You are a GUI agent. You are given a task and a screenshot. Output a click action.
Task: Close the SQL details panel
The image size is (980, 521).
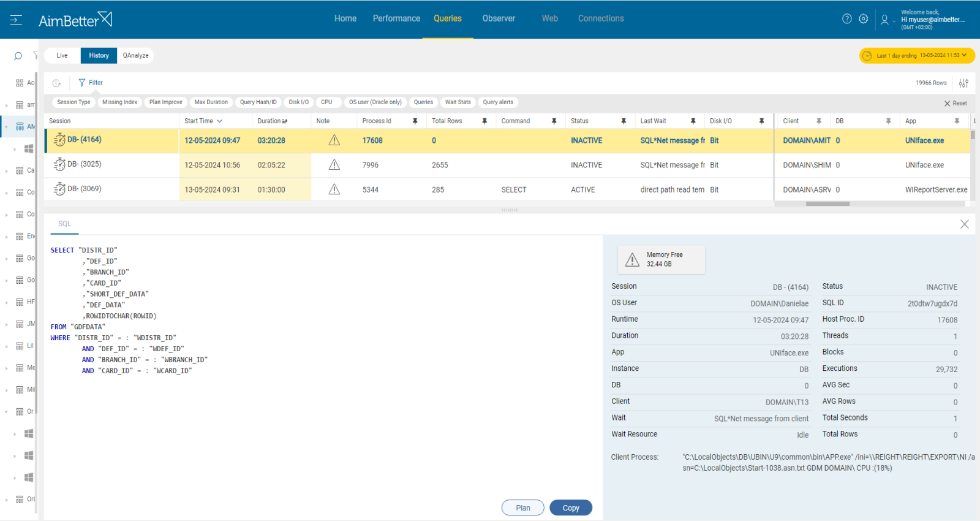point(965,224)
